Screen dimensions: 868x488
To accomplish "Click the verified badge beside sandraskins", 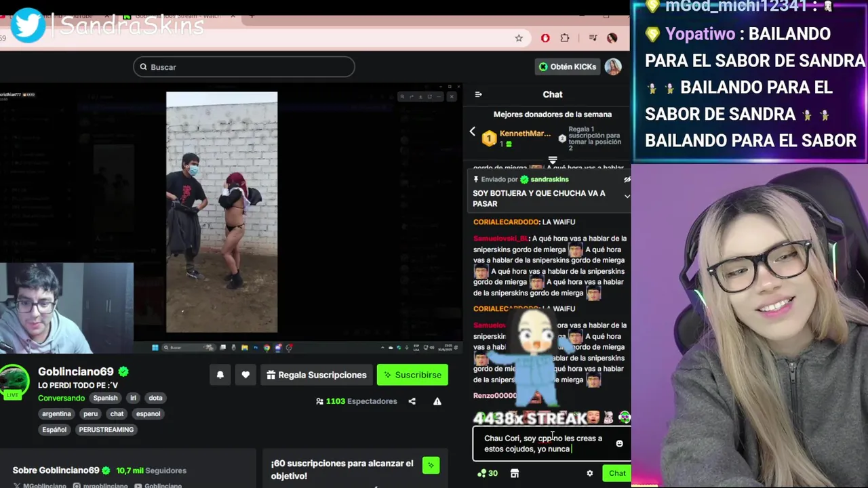I will tap(524, 180).
